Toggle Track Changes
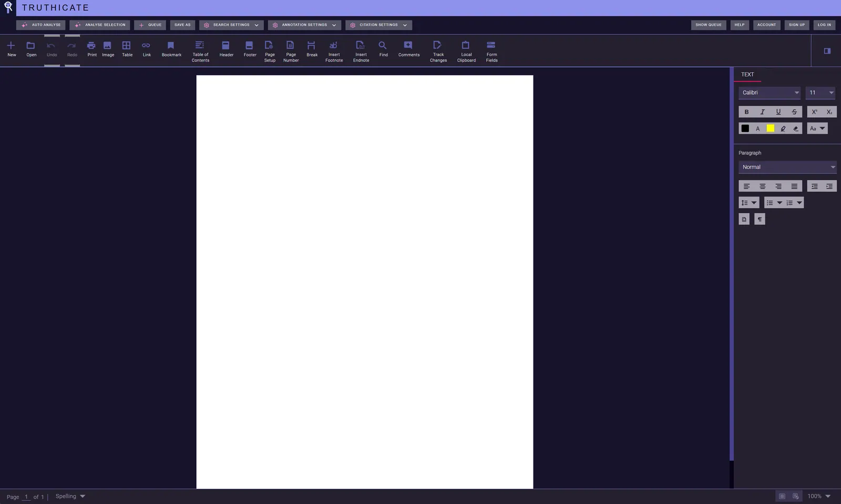 point(438,52)
